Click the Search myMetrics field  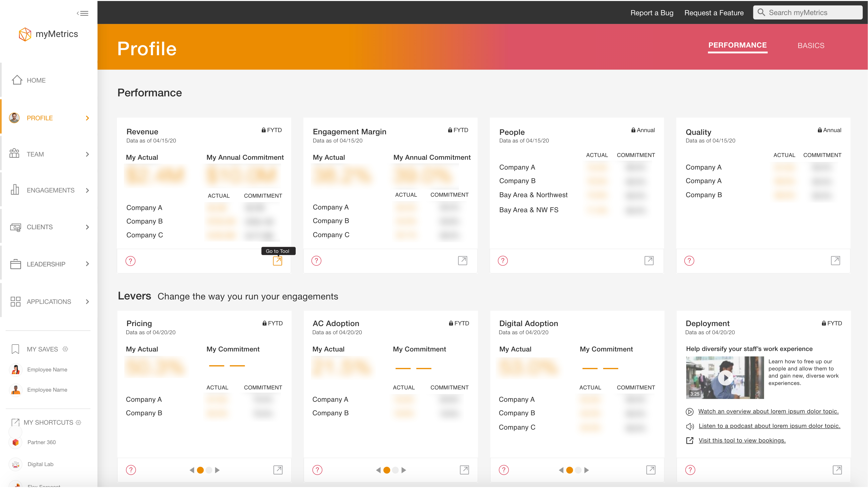[808, 13]
